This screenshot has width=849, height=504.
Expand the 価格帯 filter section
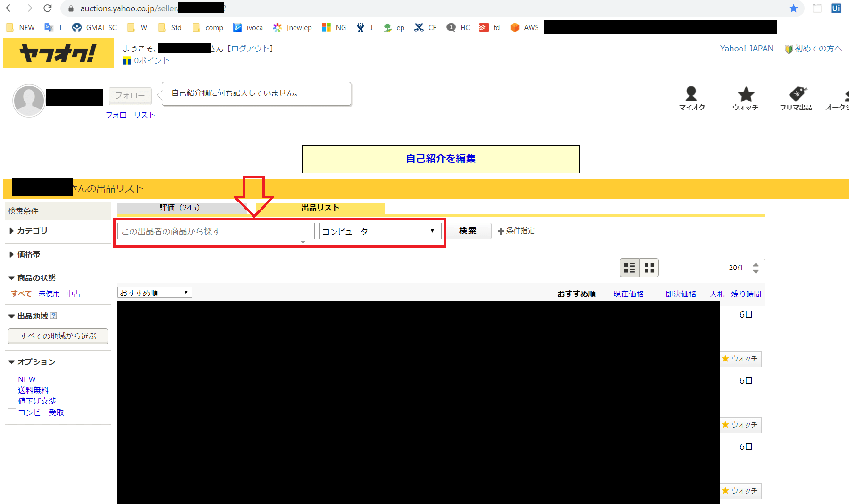25,254
